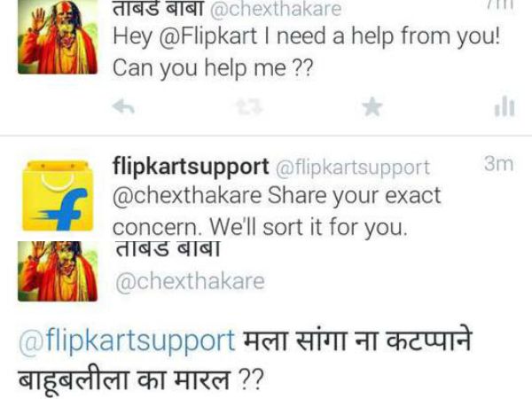Open the Hindi display name beside lower avatar
The height and width of the screenshot is (399, 532).
(x=168, y=249)
